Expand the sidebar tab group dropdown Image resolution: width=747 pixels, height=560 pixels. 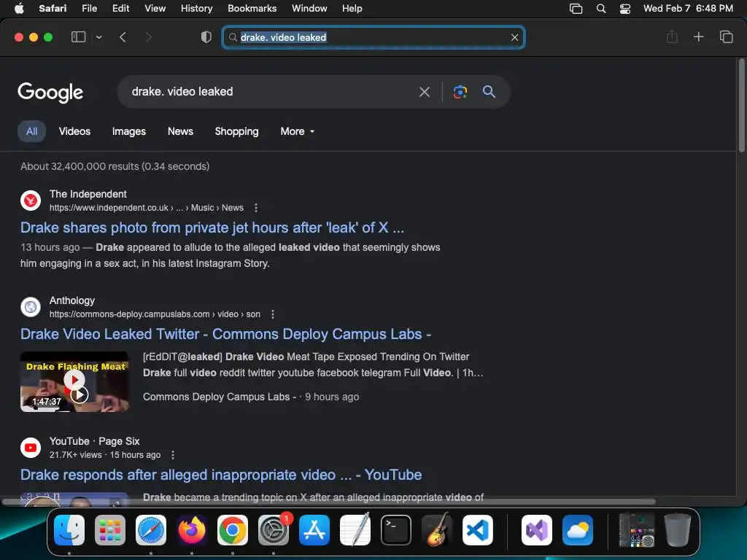pyautogui.click(x=98, y=36)
